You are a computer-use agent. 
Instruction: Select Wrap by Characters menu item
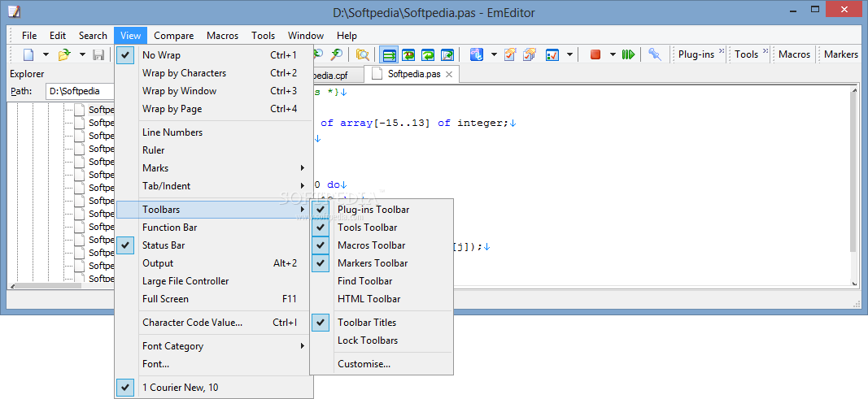214,73
